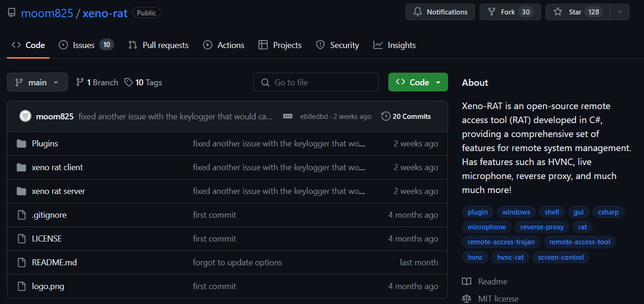Expand the Star lists dropdown arrow
The width and height of the screenshot is (644, 304).
coord(620,12)
